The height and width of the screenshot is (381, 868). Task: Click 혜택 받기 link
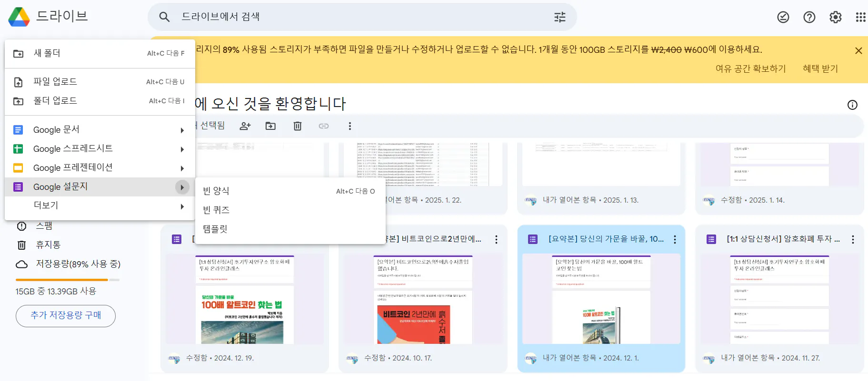click(820, 68)
